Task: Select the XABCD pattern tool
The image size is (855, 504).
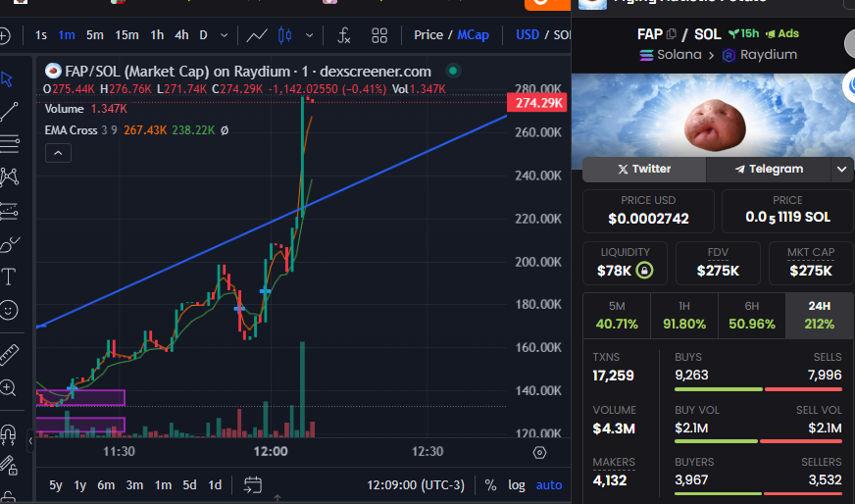Action: (9, 176)
